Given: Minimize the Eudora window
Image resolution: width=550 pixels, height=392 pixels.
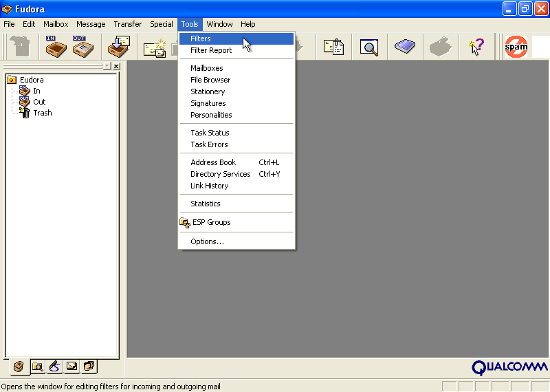Looking at the screenshot, I should (x=509, y=9).
